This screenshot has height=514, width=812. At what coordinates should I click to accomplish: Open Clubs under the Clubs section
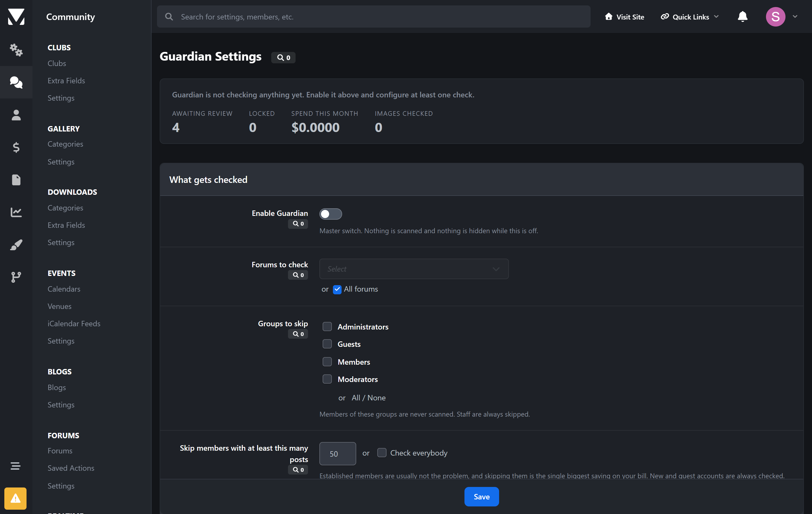pos(57,63)
